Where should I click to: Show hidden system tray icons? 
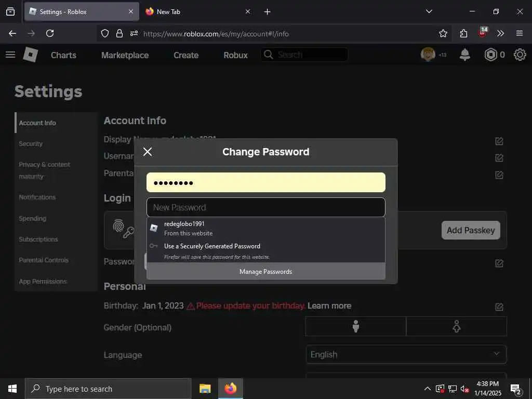428,389
